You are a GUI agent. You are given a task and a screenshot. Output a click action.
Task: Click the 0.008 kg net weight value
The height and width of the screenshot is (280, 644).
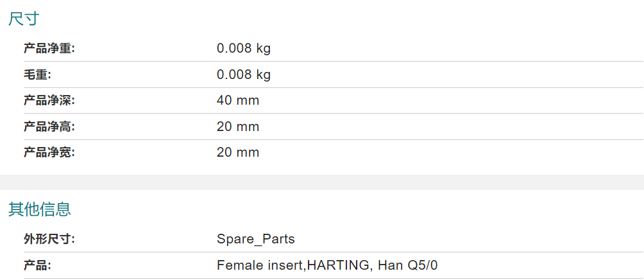tap(244, 49)
